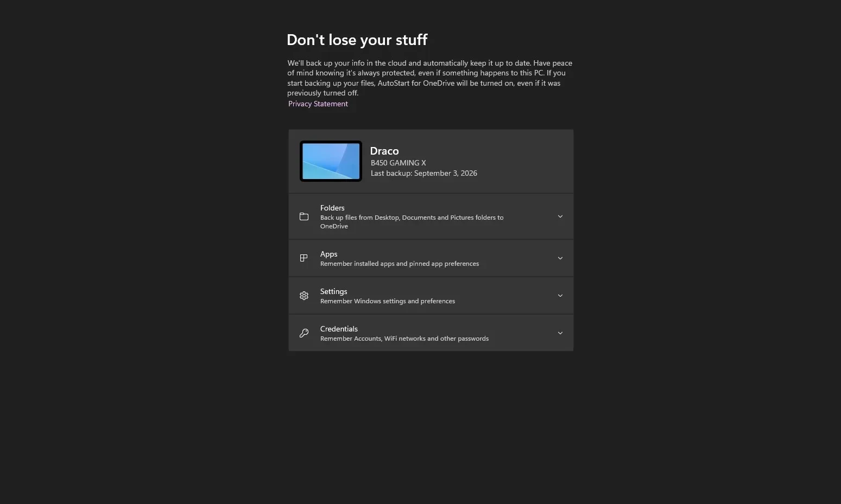Expand the Apps section chevron
The image size is (841, 504).
[560, 258]
